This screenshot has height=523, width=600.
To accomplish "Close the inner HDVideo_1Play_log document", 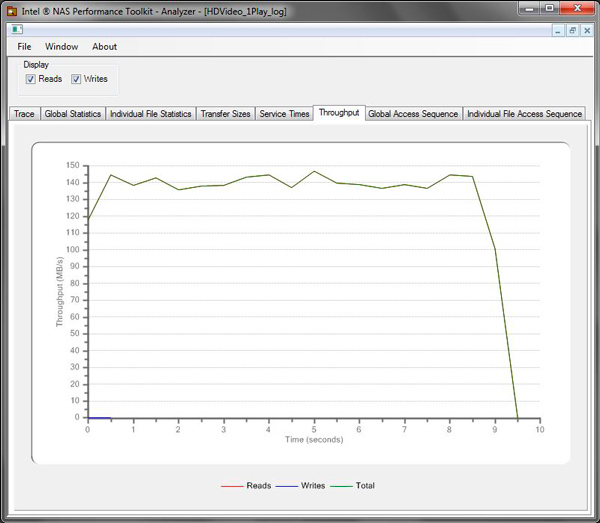I will (587, 31).
